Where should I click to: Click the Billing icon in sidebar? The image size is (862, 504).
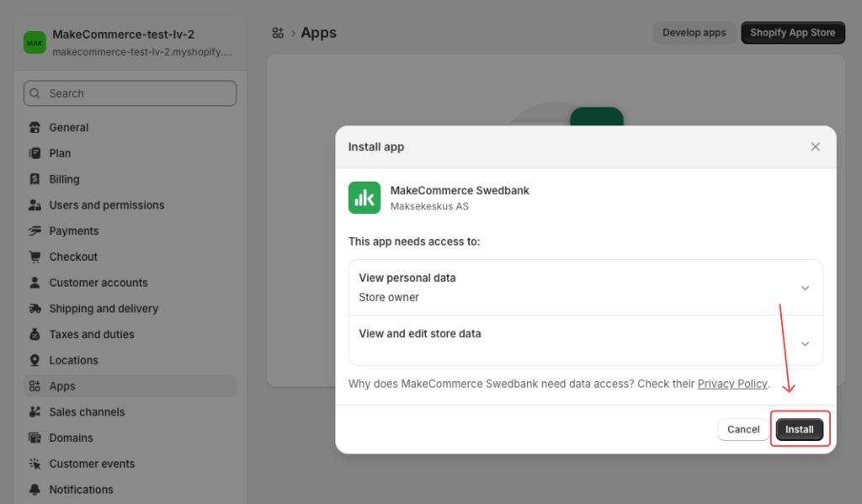[35, 179]
